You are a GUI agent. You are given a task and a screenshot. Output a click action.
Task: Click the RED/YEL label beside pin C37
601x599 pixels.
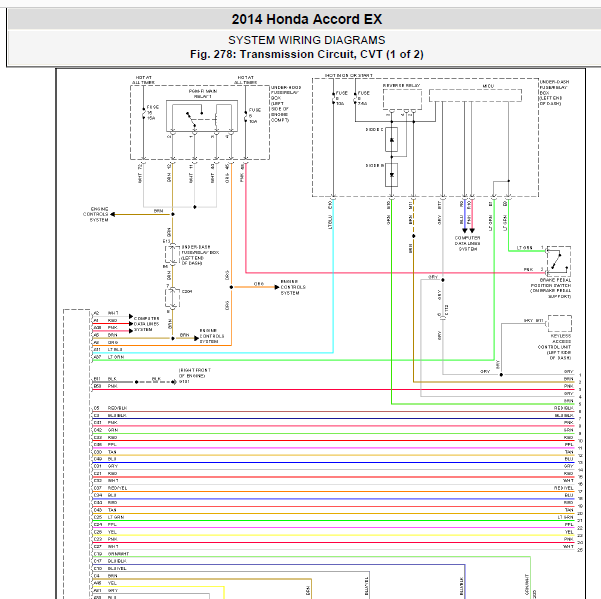(117, 488)
